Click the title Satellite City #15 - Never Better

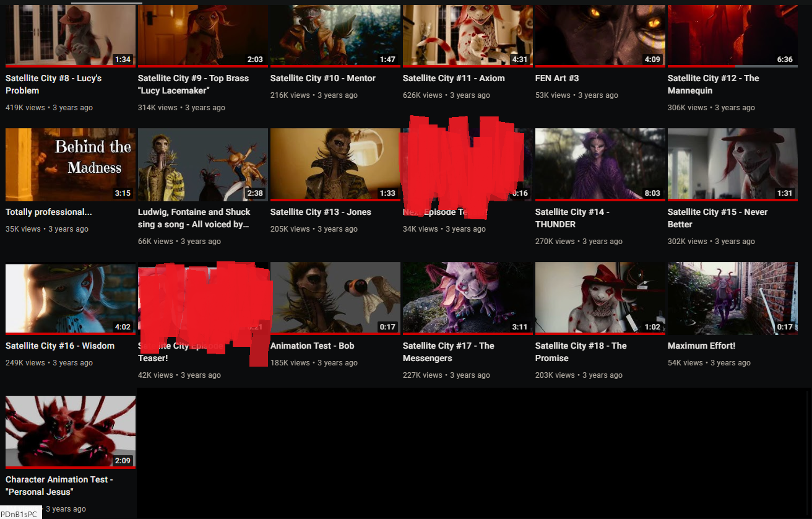point(718,218)
